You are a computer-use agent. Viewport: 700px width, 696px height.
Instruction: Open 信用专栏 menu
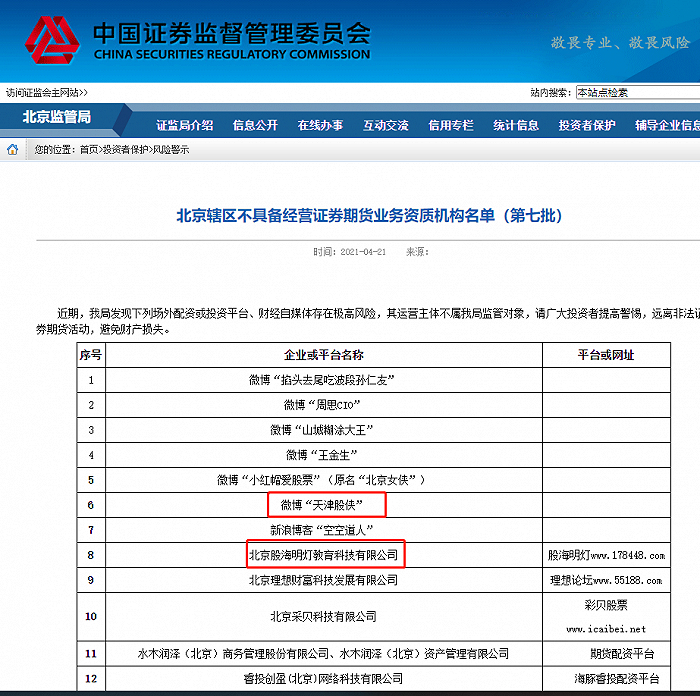coord(451,125)
